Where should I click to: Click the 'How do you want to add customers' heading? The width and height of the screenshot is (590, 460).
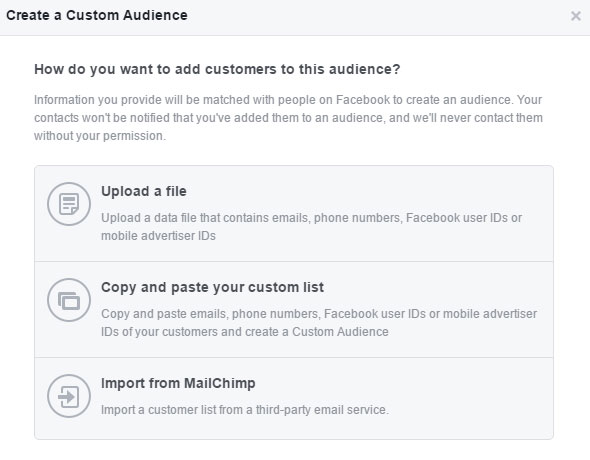[x=217, y=69]
